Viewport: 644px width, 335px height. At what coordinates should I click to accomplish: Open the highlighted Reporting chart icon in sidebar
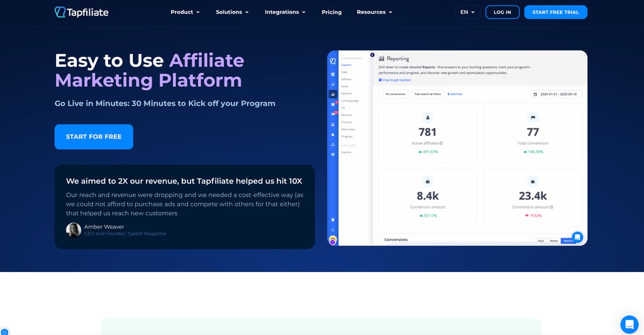333,94
